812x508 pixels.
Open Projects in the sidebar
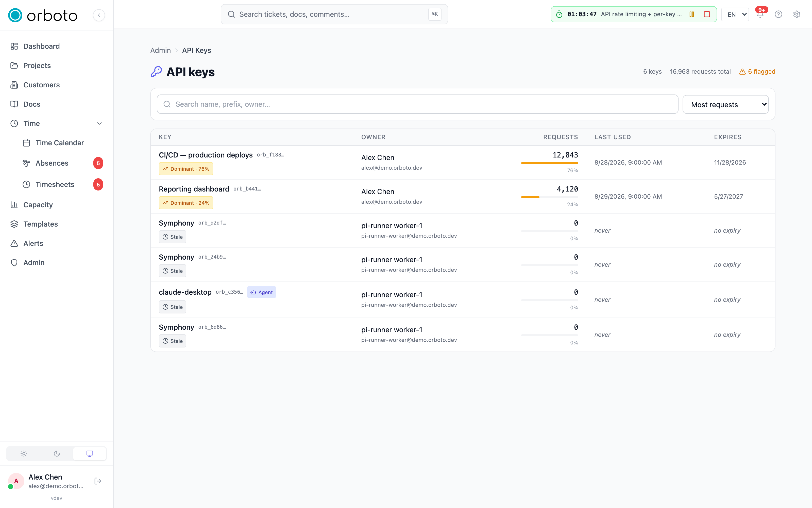pyautogui.click(x=37, y=66)
